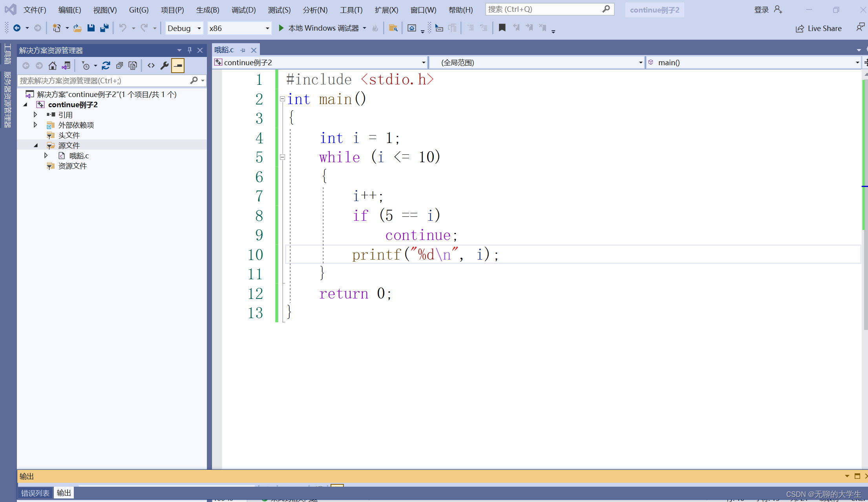Screen dimensions: 868x502
Task: Click the comment-out selection icon
Action: point(471,28)
